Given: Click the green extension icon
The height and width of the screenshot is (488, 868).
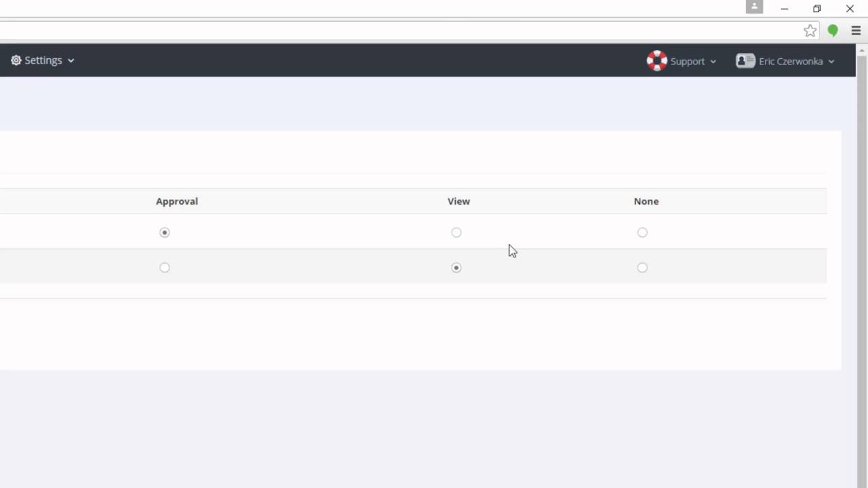Looking at the screenshot, I should click(x=833, y=30).
